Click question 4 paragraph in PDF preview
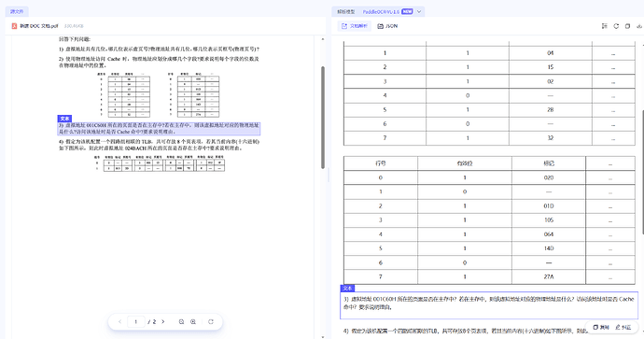 pos(159,145)
